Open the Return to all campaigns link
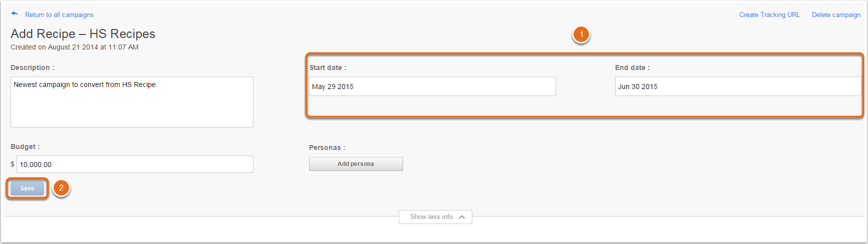 click(x=59, y=15)
